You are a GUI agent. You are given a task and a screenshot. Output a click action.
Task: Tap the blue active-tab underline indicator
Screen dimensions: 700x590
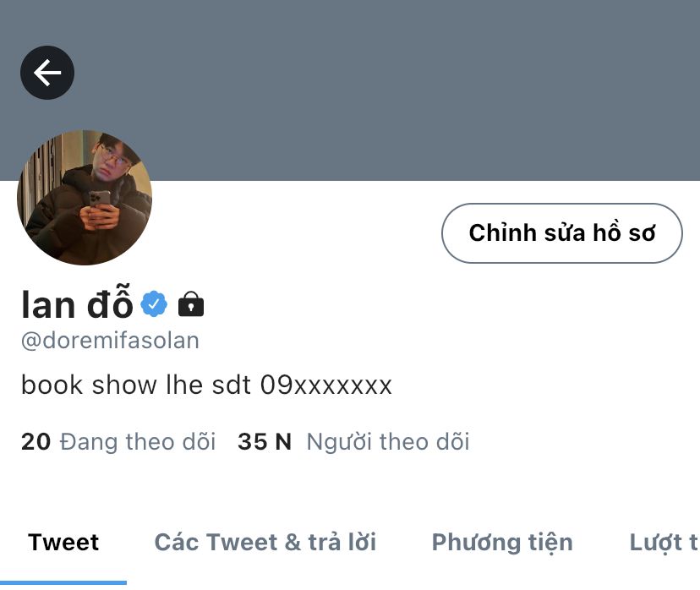pyautogui.click(x=63, y=582)
